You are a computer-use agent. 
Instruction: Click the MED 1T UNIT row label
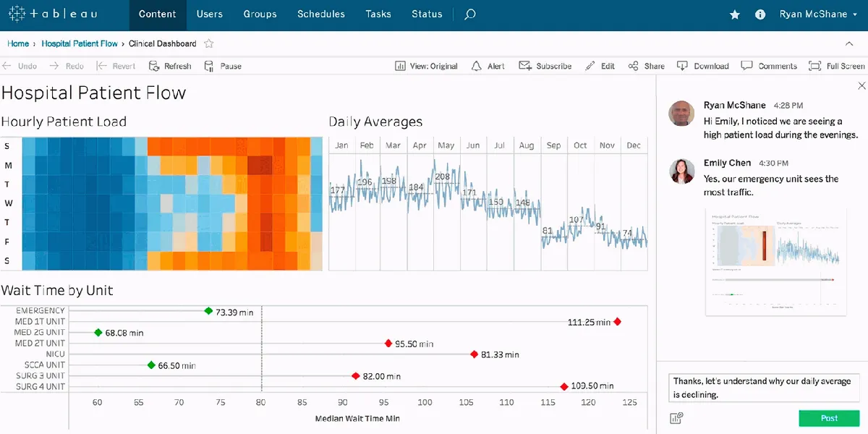click(40, 322)
